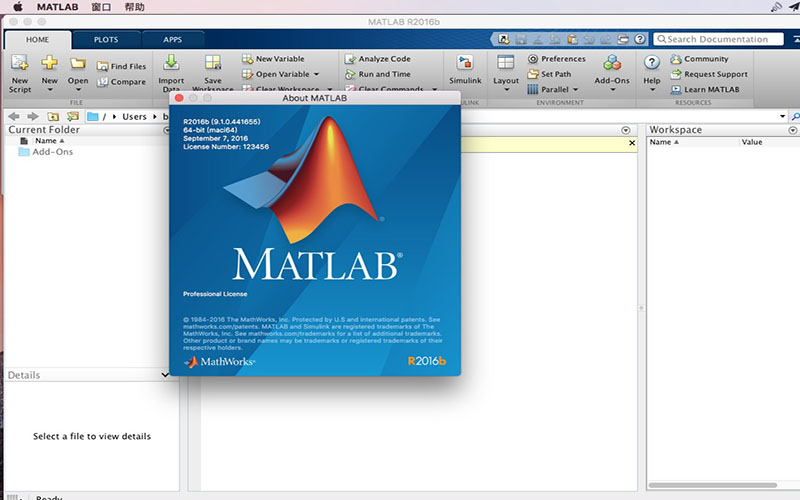Open the MATLAB menu in menu bar
Screen dimensions: 800x500
tap(58, 7)
